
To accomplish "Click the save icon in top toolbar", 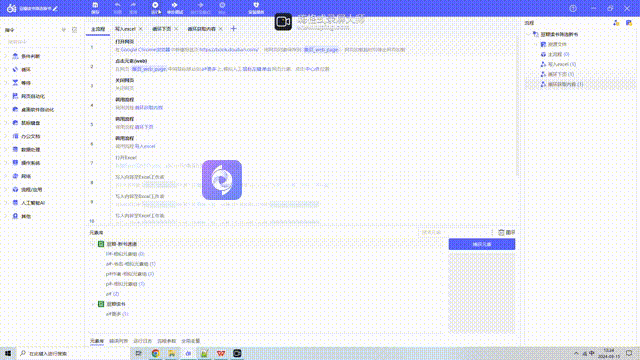I will [x=95, y=5].
